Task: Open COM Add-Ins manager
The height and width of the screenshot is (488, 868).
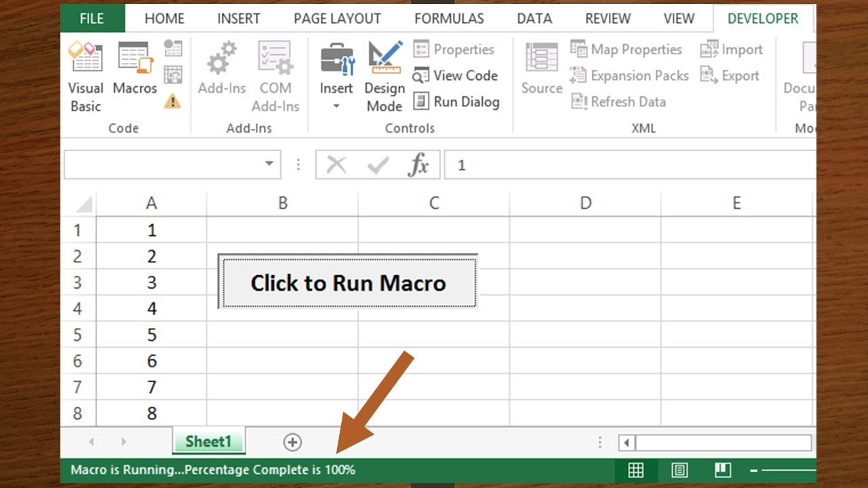Action: coord(275,77)
